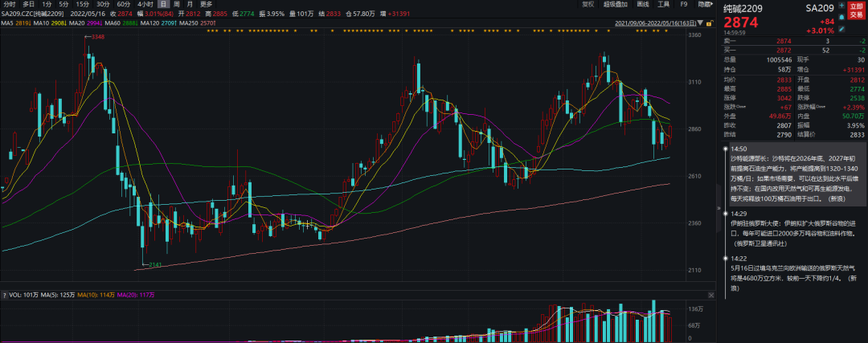Select the 4小时 period tab
868x343 pixels.
[145, 4]
